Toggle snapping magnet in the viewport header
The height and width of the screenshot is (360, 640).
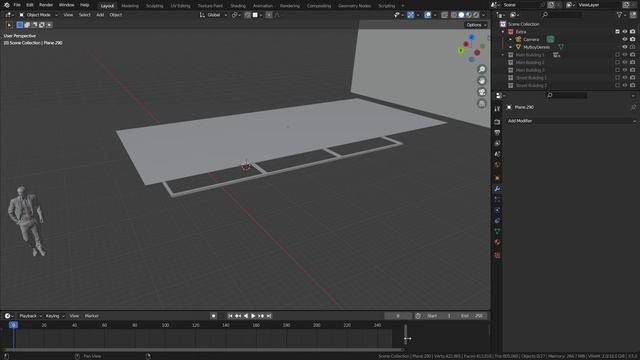pyautogui.click(x=248, y=15)
